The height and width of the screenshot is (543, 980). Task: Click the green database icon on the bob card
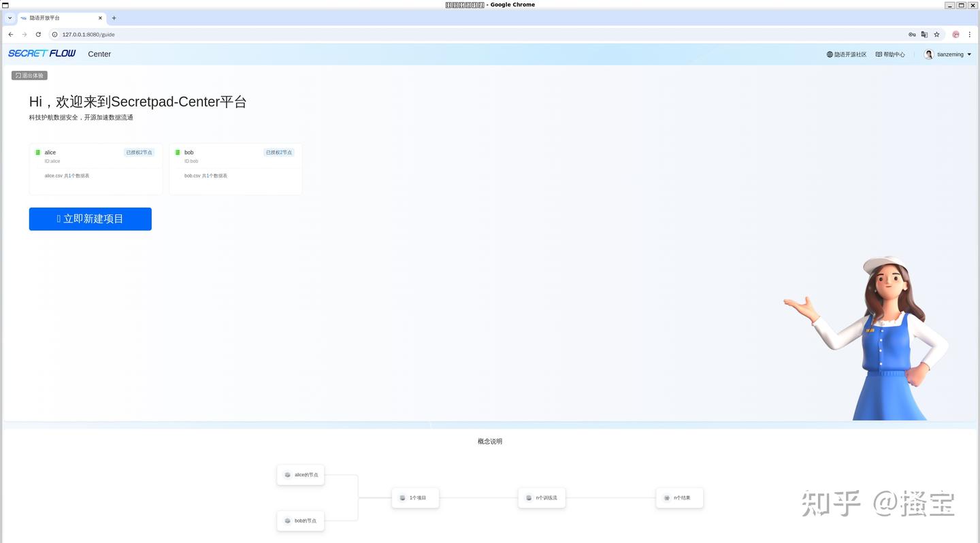178,152
